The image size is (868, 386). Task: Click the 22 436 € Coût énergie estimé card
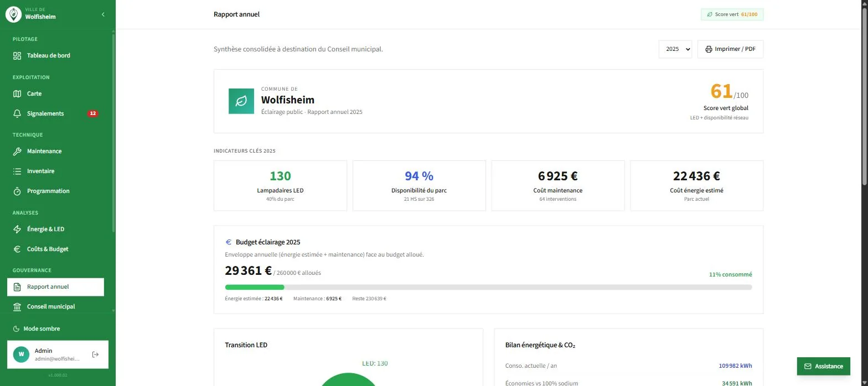(x=696, y=186)
